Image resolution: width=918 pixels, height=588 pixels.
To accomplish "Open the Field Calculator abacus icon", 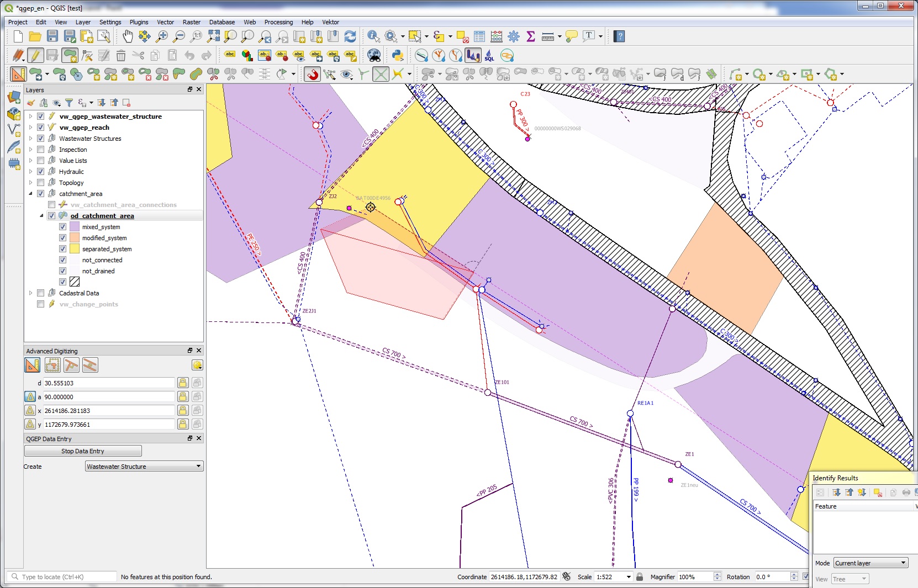I will pos(497,36).
